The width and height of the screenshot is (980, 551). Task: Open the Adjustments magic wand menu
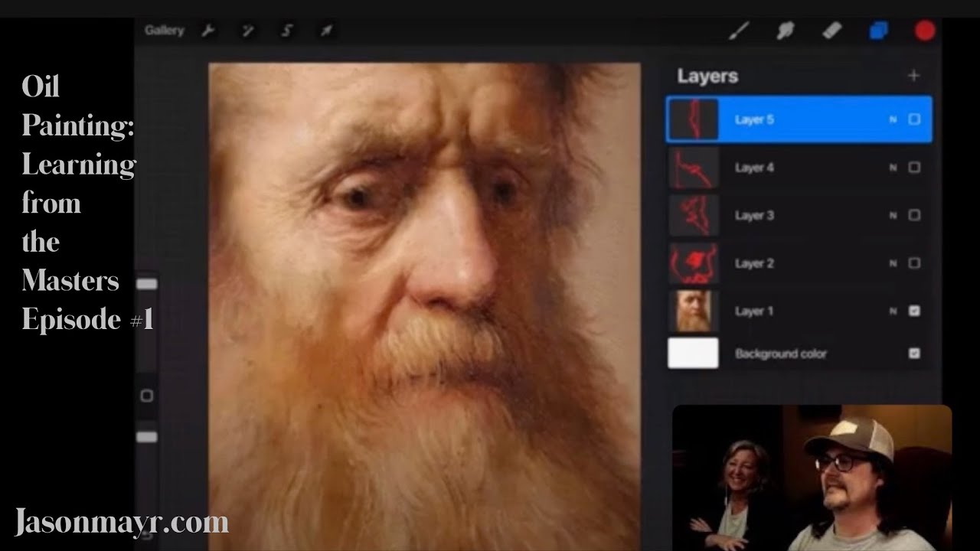(248, 31)
